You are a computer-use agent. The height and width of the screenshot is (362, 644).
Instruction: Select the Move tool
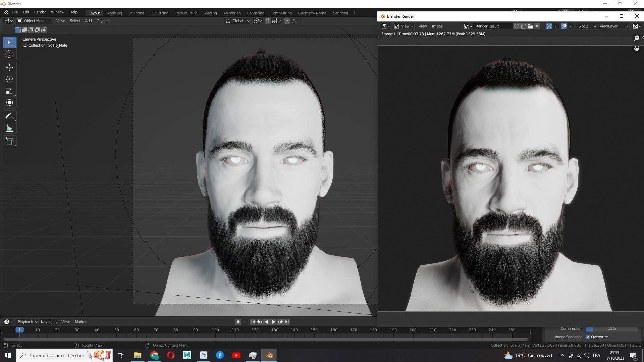point(9,67)
